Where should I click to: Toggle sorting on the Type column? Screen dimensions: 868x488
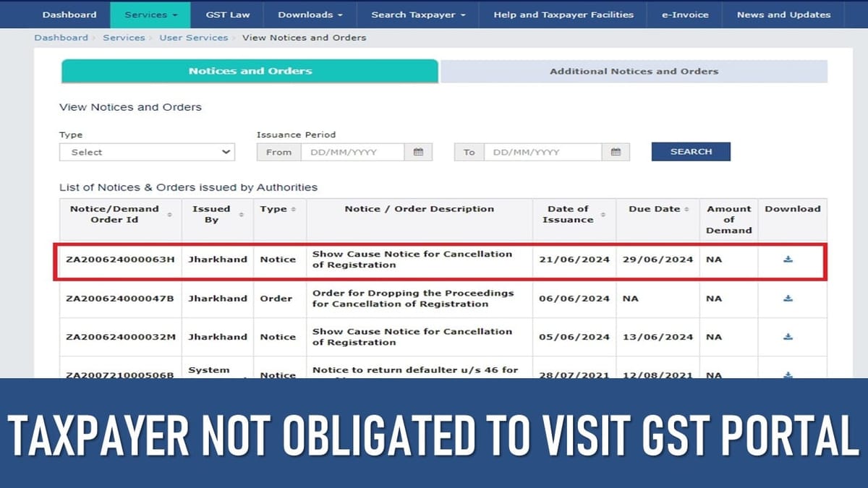click(292, 210)
